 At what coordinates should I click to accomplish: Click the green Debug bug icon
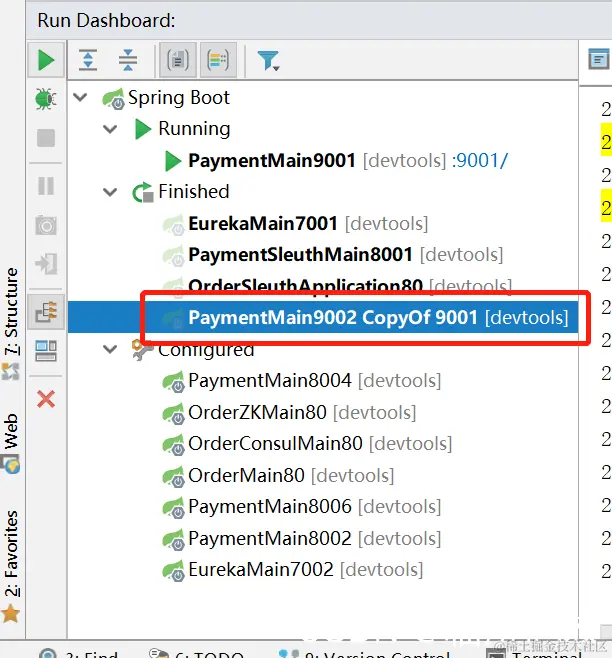[46, 99]
